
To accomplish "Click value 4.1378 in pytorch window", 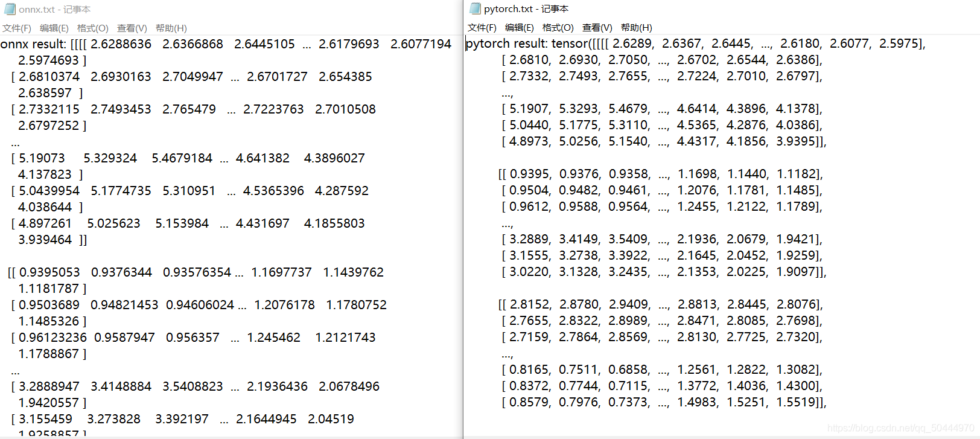I will pyautogui.click(x=796, y=109).
